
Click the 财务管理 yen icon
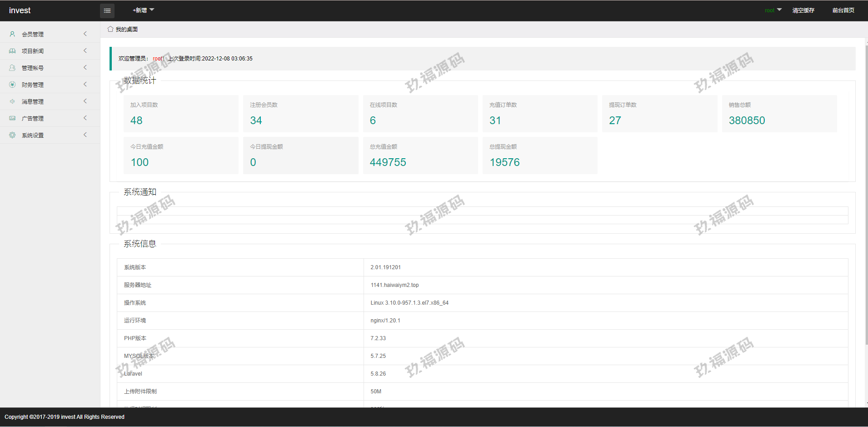12,85
